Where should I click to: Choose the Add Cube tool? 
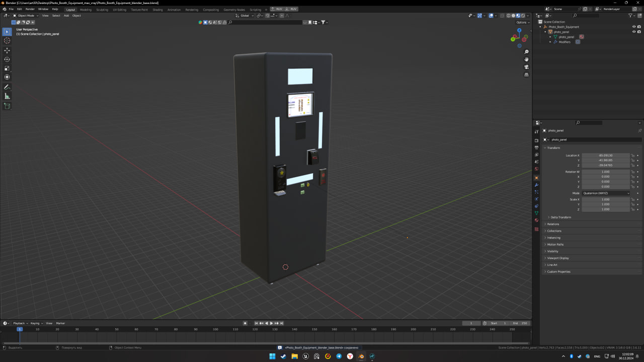coord(7,106)
